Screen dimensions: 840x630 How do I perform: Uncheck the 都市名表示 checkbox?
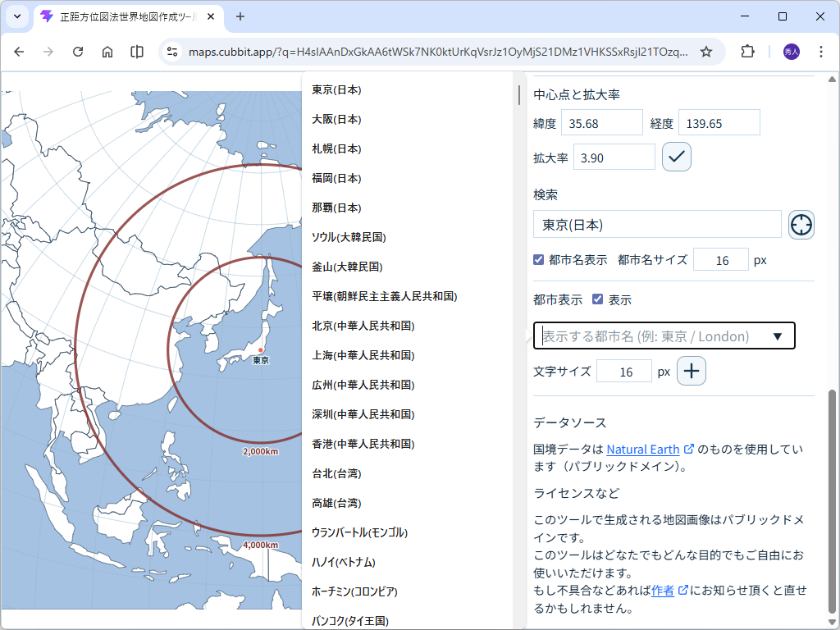539,259
